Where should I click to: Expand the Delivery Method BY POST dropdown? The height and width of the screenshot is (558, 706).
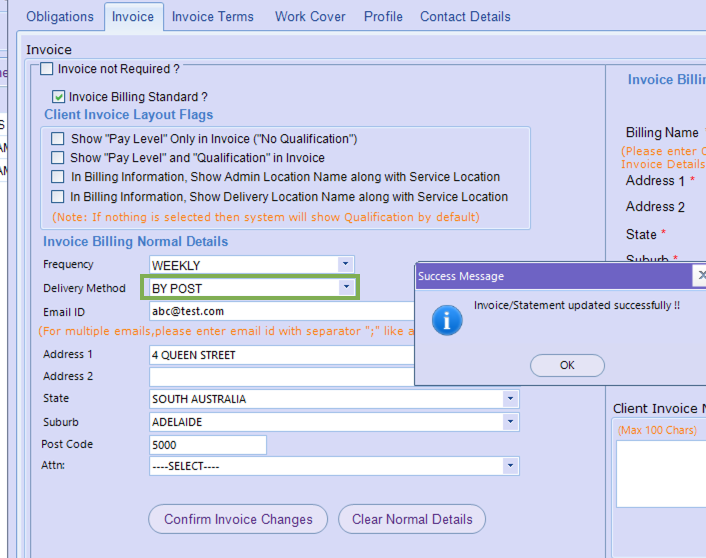tap(345, 288)
